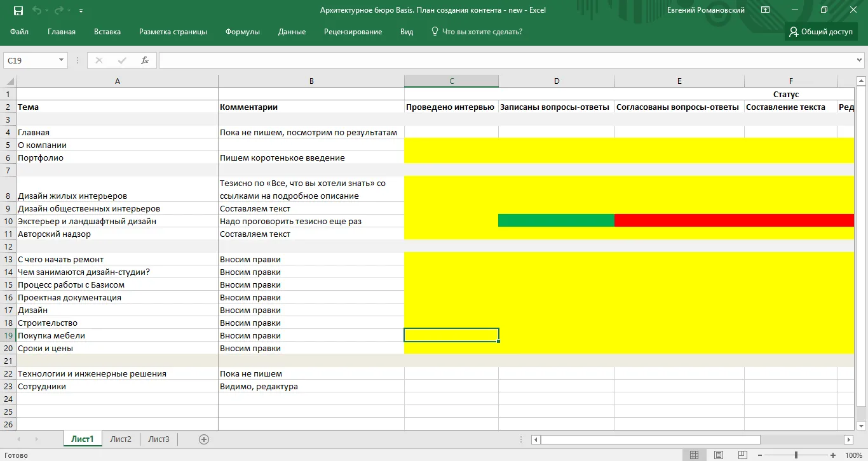Switch to the Вставка ribbon tab

coord(107,32)
